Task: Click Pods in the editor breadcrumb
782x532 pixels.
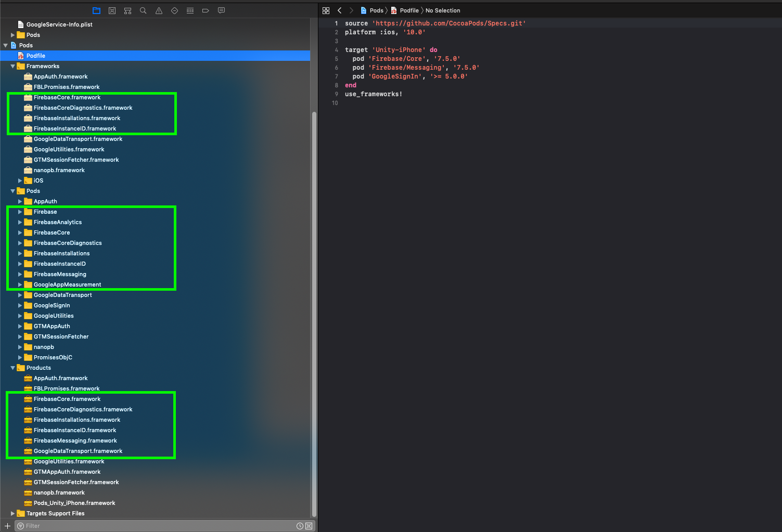Action: [x=376, y=10]
